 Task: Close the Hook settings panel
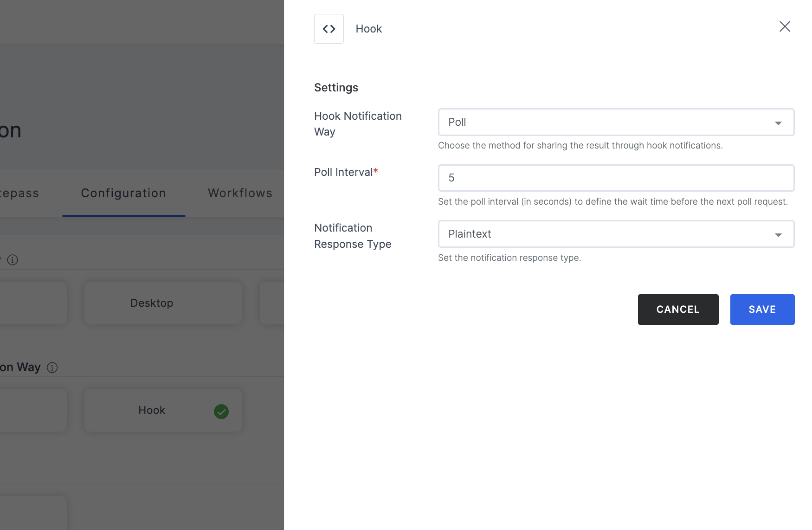pos(785,26)
